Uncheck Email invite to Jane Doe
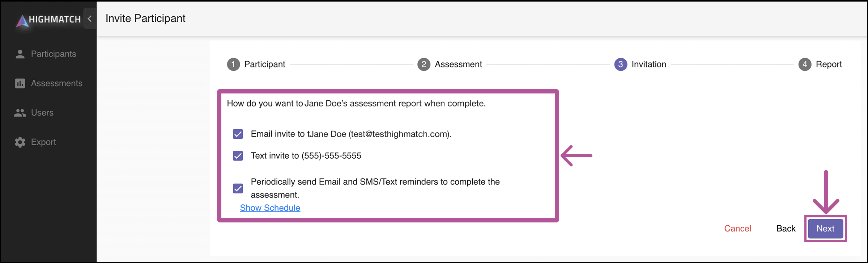The height and width of the screenshot is (263, 868). click(x=238, y=134)
